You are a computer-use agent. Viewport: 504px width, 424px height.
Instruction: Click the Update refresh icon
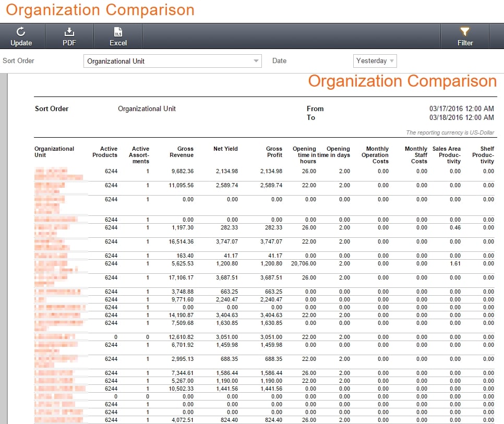(x=21, y=31)
